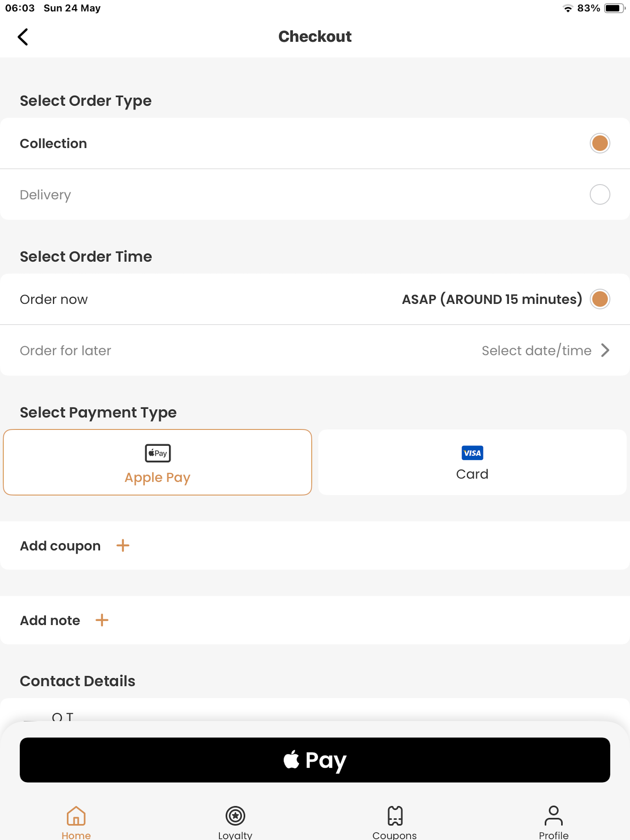This screenshot has height=840, width=630.
Task: Open the Order for later row
Action: coord(315,350)
